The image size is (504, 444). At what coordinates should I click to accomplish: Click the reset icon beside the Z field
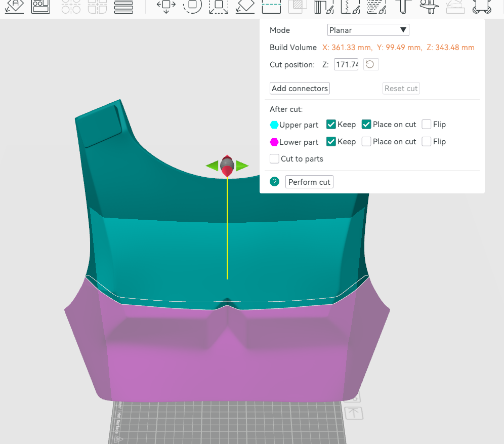(x=370, y=64)
